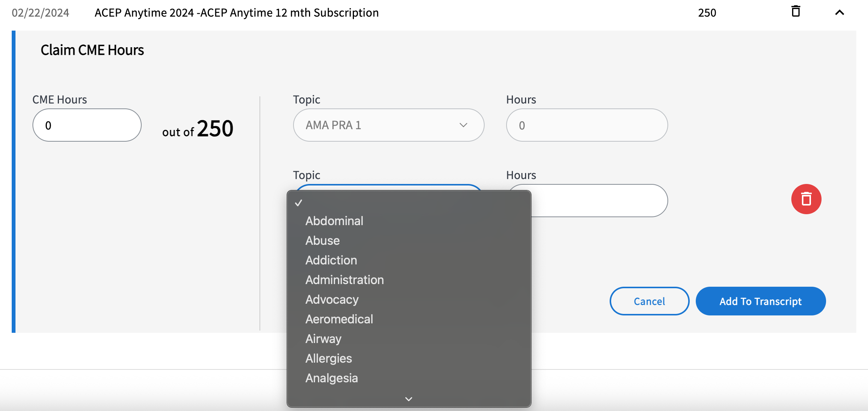This screenshot has width=868, height=411.
Task: Pick the Addiction topic option
Action: [x=331, y=260]
